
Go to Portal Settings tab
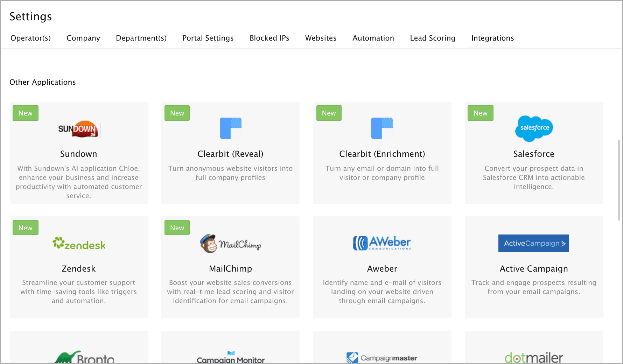click(208, 38)
